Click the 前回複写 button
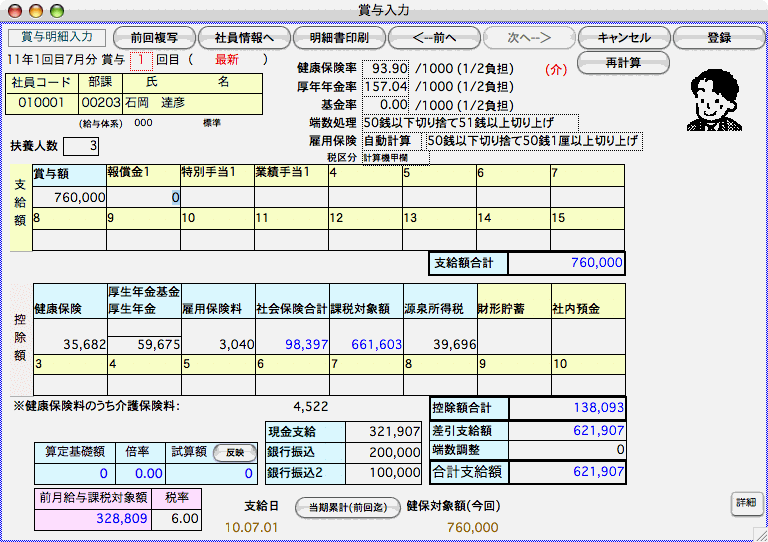This screenshot has width=768, height=542. click(153, 37)
